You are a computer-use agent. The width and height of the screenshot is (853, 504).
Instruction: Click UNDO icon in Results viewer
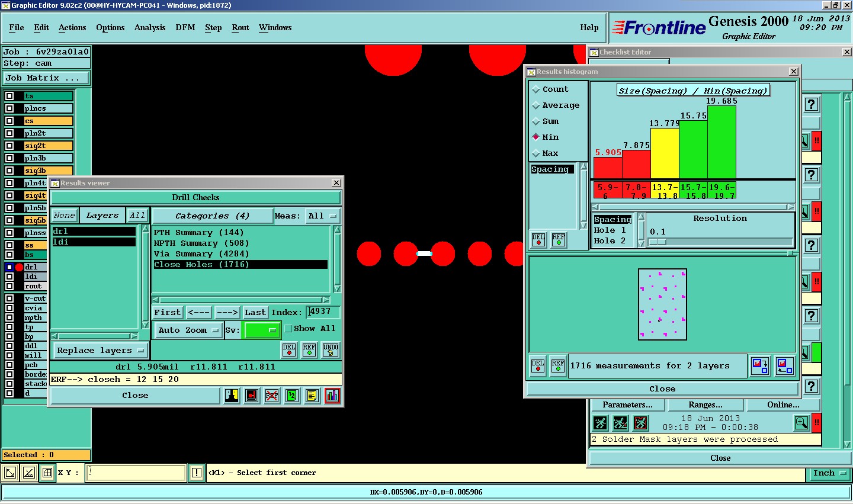[x=331, y=350]
